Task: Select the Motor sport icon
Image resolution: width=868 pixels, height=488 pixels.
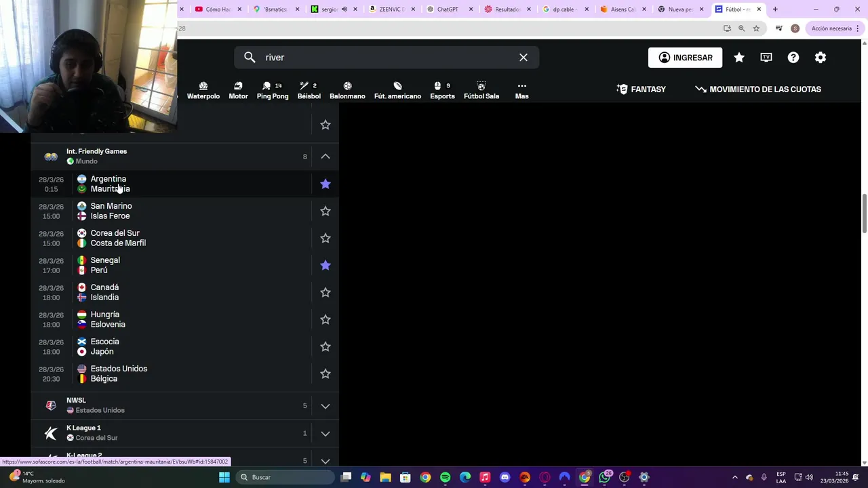Action: click(238, 90)
